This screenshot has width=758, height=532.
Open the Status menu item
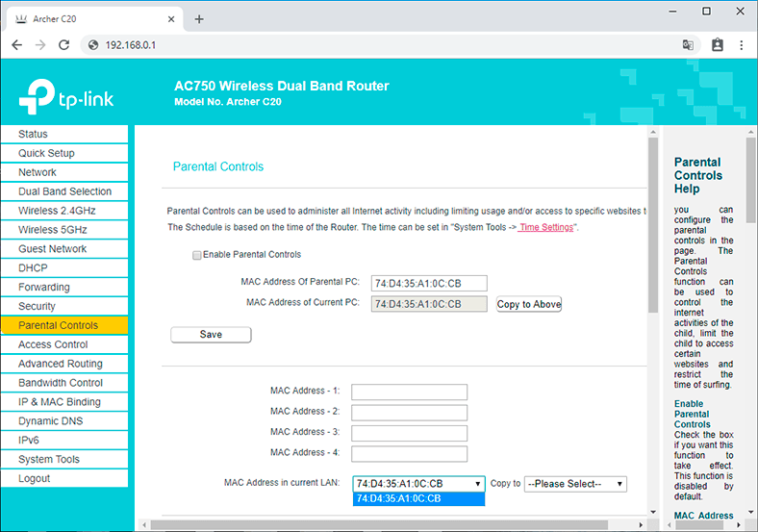pos(64,134)
